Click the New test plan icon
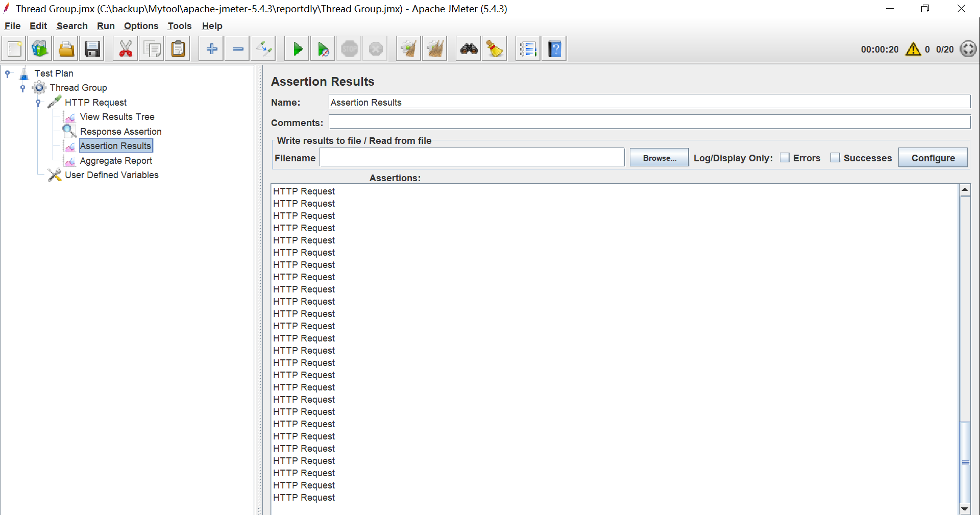The height and width of the screenshot is (515, 980). (x=14, y=49)
